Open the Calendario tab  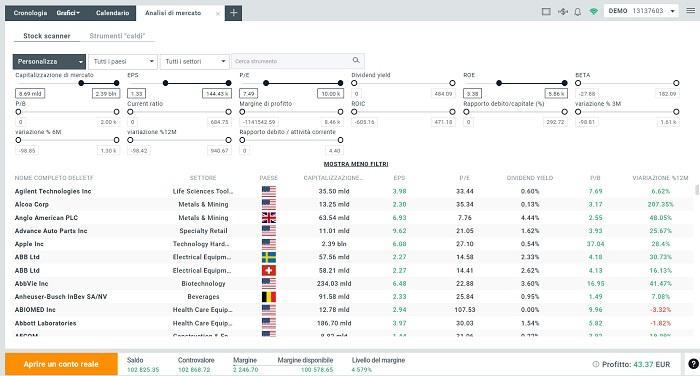(112, 13)
